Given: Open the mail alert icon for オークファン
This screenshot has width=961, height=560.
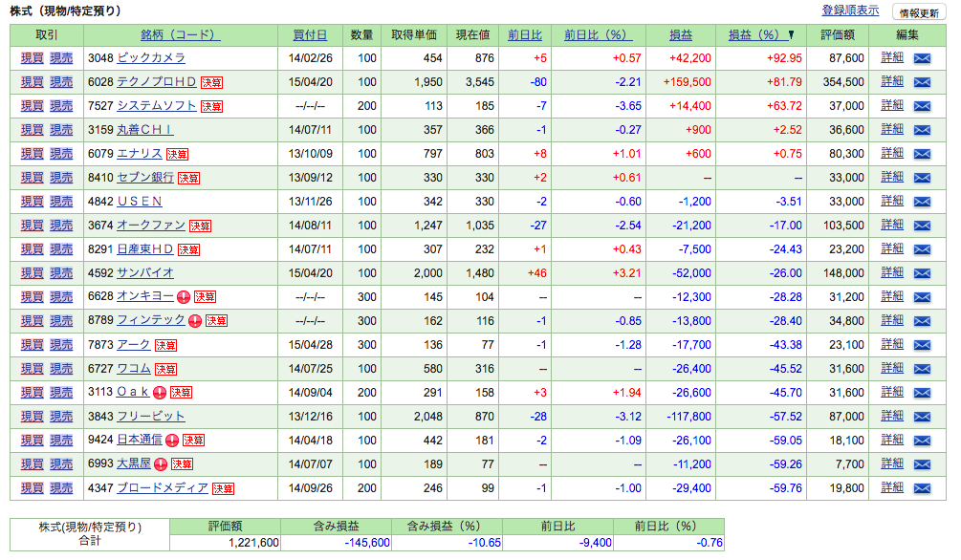Looking at the screenshot, I should pyautogui.click(x=922, y=226).
